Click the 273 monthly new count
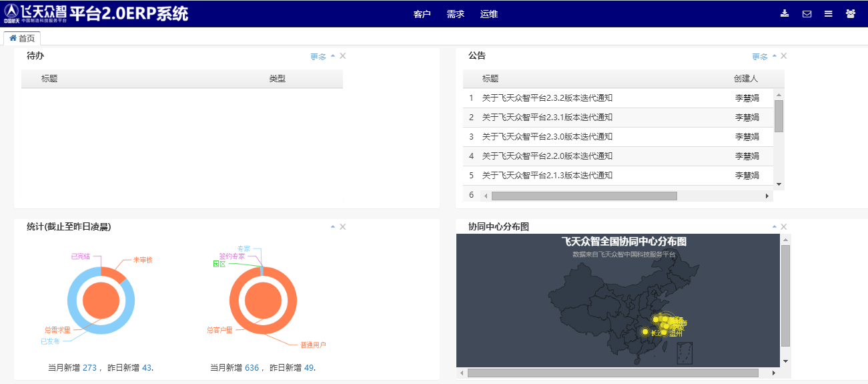The image size is (868, 384). pyautogui.click(x=89, y=368)
